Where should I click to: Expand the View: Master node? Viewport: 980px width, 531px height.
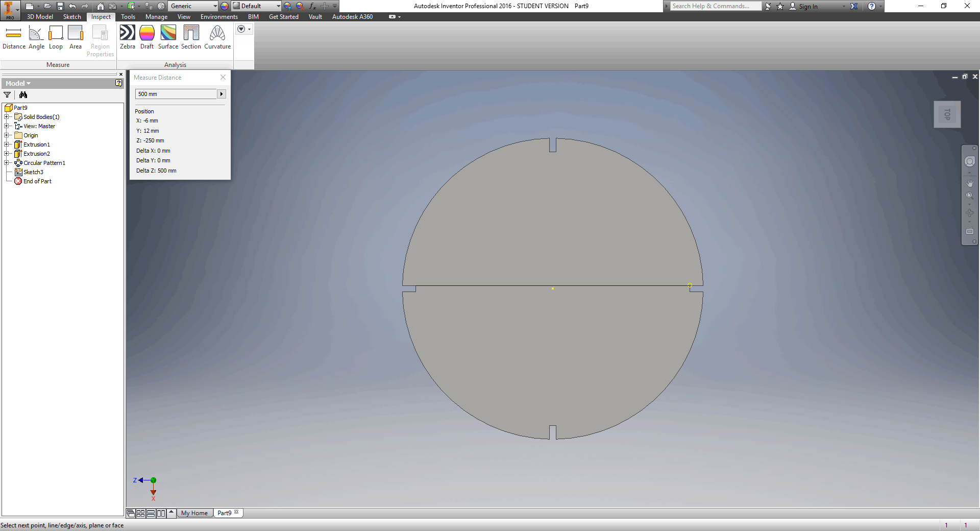coord(7,126)
